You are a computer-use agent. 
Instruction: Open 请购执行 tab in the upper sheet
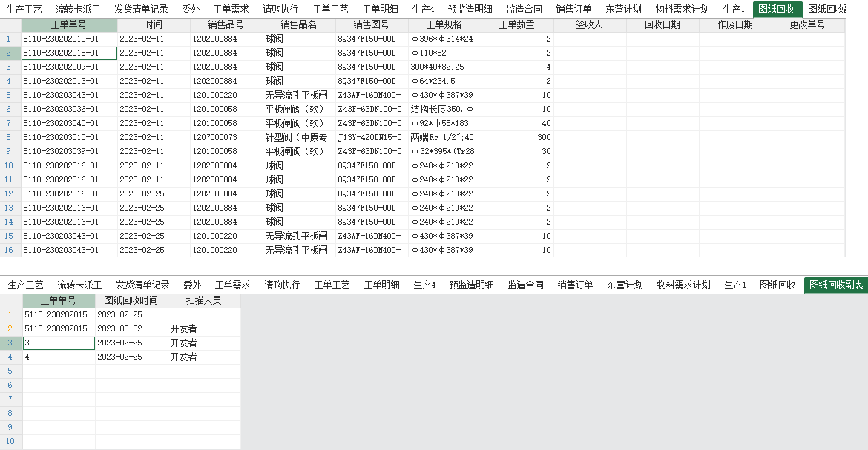tap(280, 9)
